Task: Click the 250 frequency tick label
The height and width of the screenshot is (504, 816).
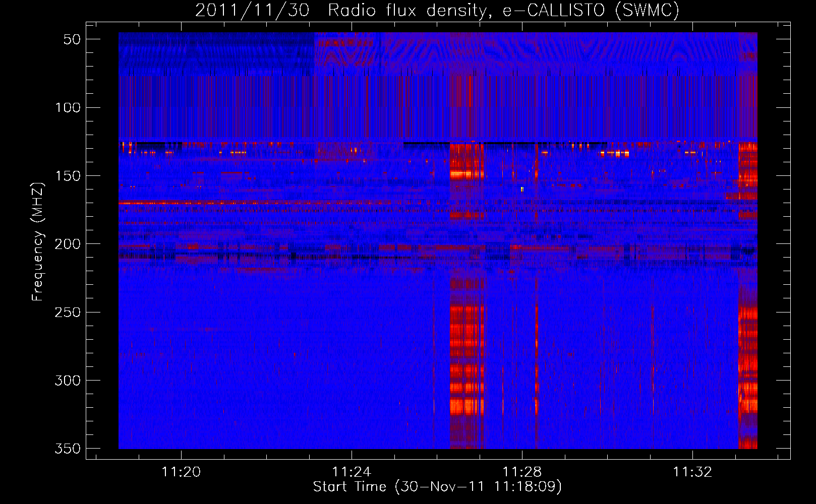Action: point(68,312)
